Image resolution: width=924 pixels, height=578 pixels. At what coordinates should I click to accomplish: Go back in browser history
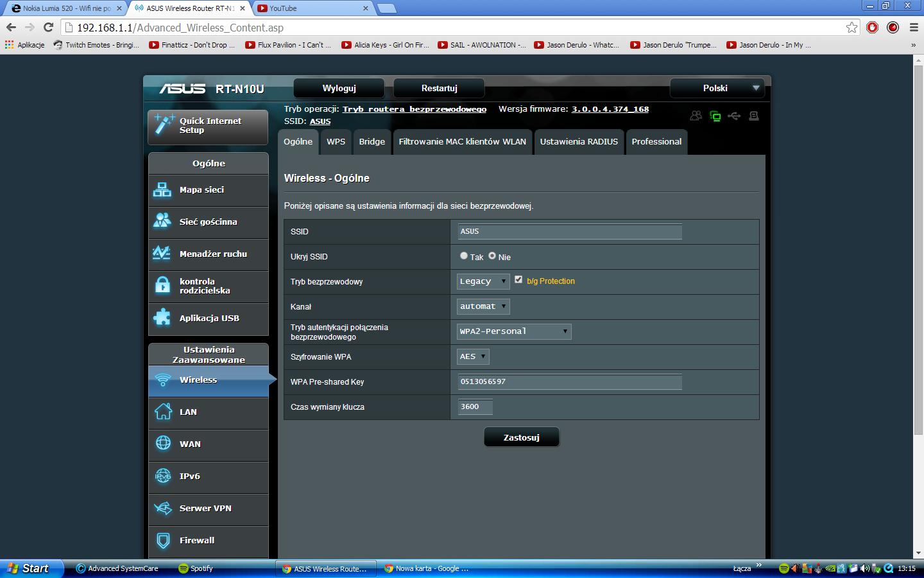(x=11, y=27)
